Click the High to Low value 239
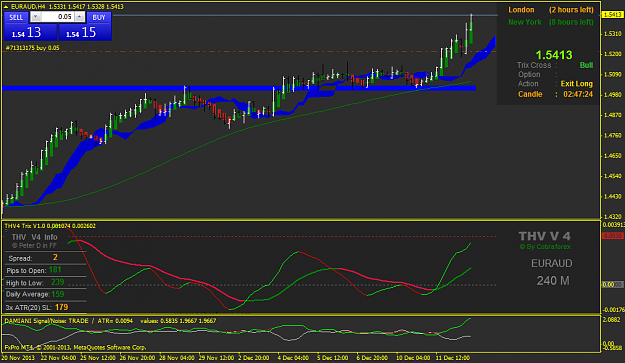This screenshot has height=363, width=625. (x=58, y=282)
